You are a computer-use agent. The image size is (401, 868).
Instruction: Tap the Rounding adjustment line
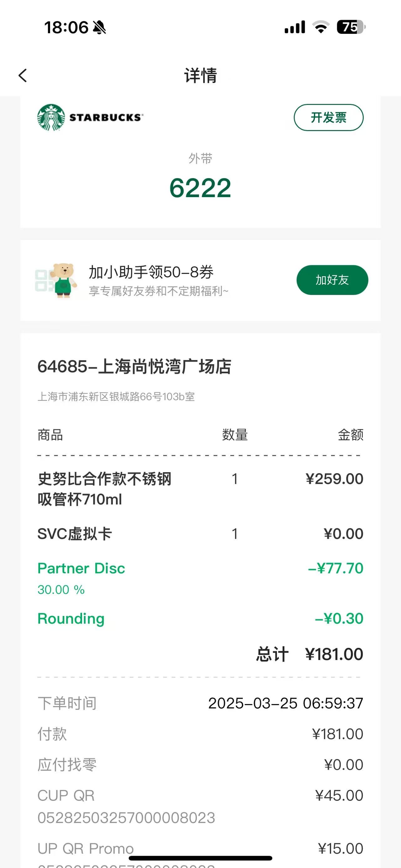pos(200,619)
